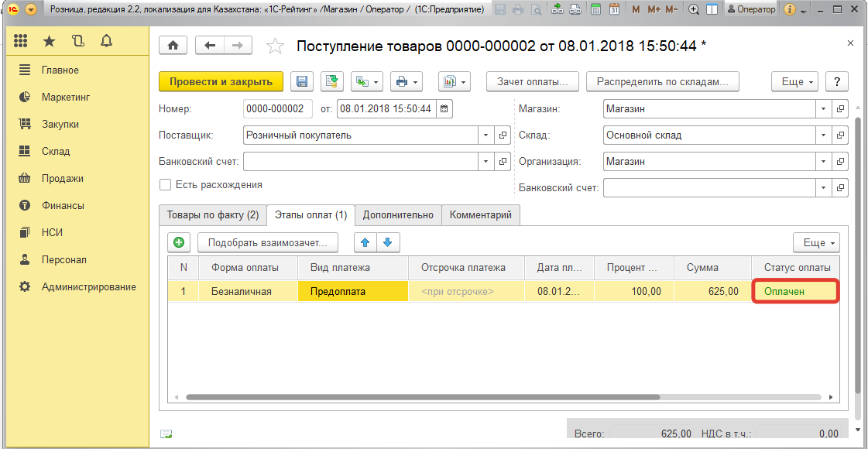The image size is (868, 449).
Task: Move payment row down with arrow icon
Action: (387, 242)
